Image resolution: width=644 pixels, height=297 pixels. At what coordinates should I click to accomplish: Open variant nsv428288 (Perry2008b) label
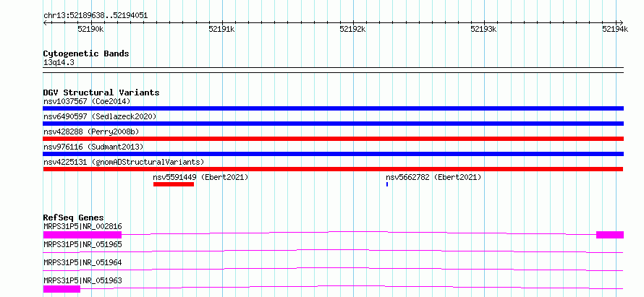coord(92,132)
